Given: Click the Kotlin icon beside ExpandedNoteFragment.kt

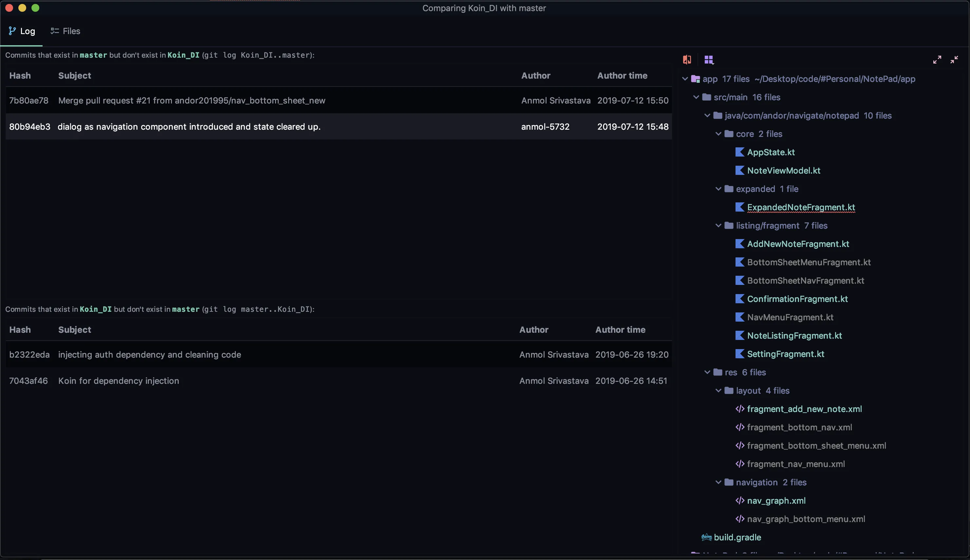Looking at the screenshot, I should click(x=739, y=207).
